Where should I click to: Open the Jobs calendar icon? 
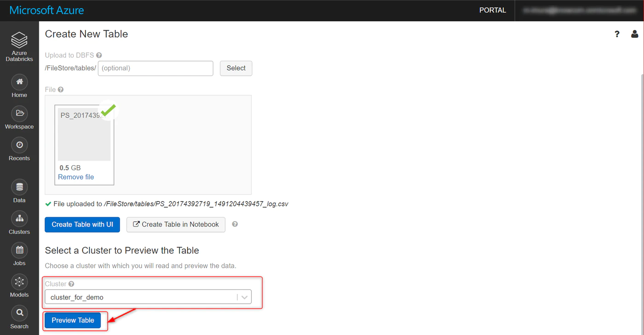click(19, 250)
